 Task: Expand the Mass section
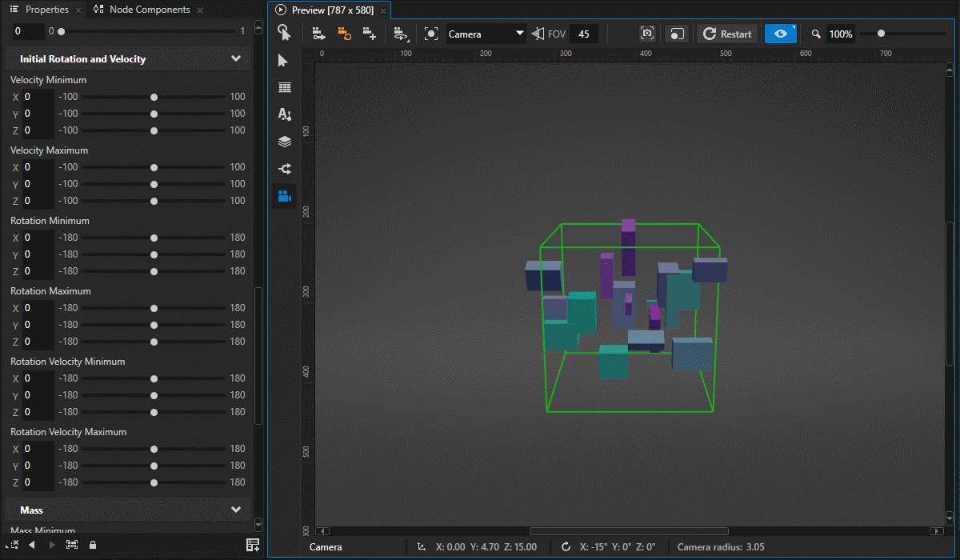pos(236,510)
